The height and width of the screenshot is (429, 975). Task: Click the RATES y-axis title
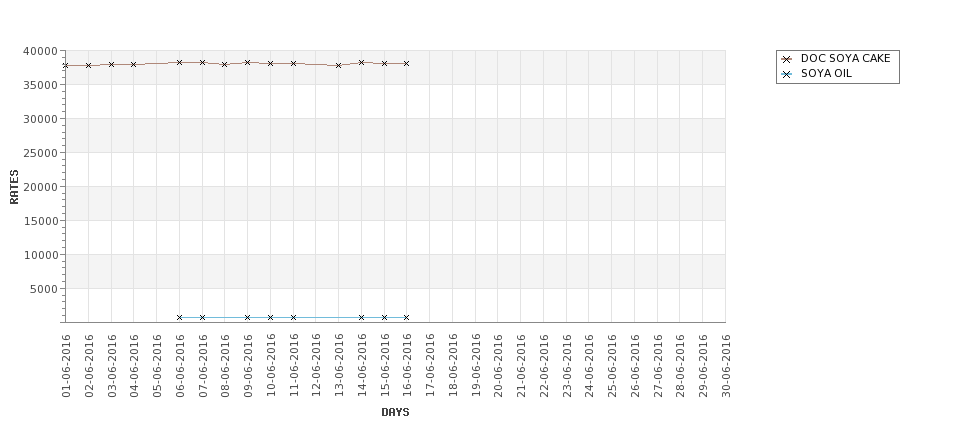pos(14,186)
